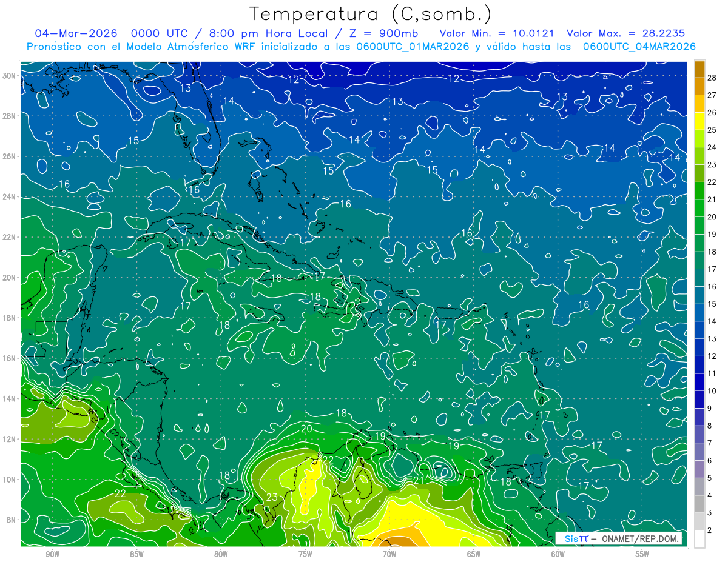Click the '18N' latitude axis label
The image size is (728, 562).
[x=9, y=318]
